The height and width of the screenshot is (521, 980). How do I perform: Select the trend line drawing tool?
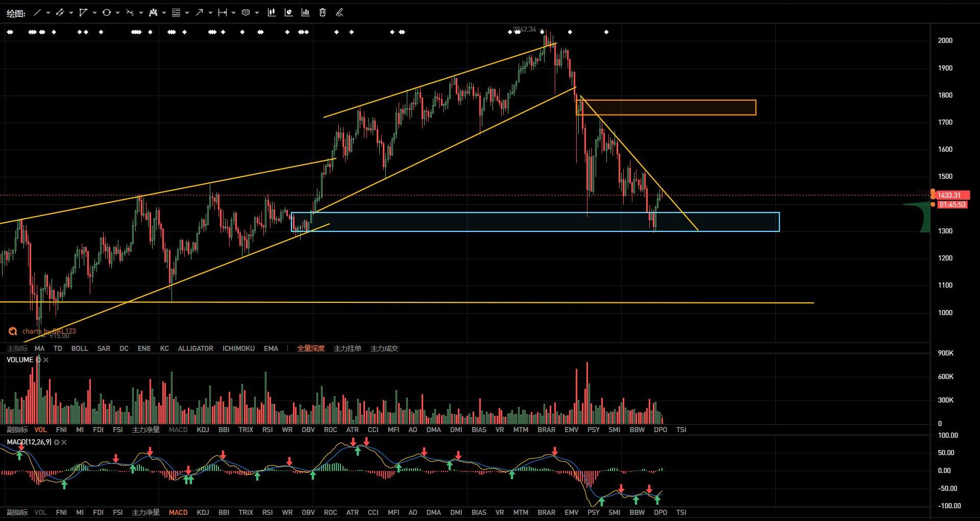pos(37,13)
